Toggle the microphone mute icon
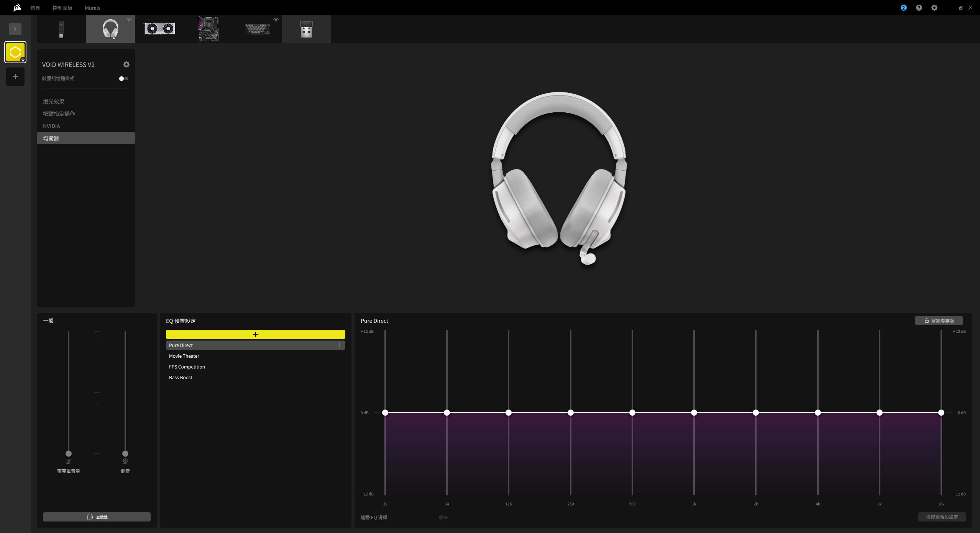 (x=69, y=462)
